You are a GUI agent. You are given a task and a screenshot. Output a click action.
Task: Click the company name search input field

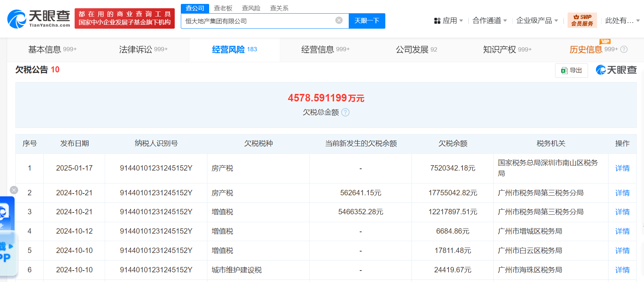coord(258,21)
